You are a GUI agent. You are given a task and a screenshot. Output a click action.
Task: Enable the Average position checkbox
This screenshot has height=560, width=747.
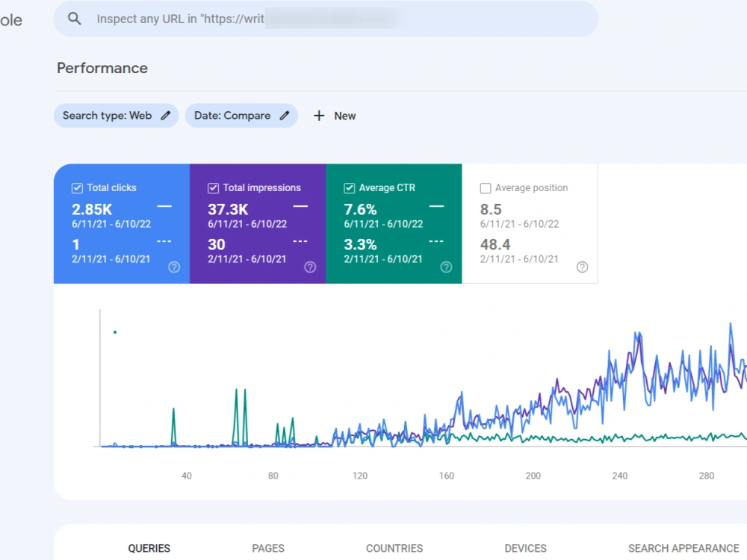tap(486, 188)
